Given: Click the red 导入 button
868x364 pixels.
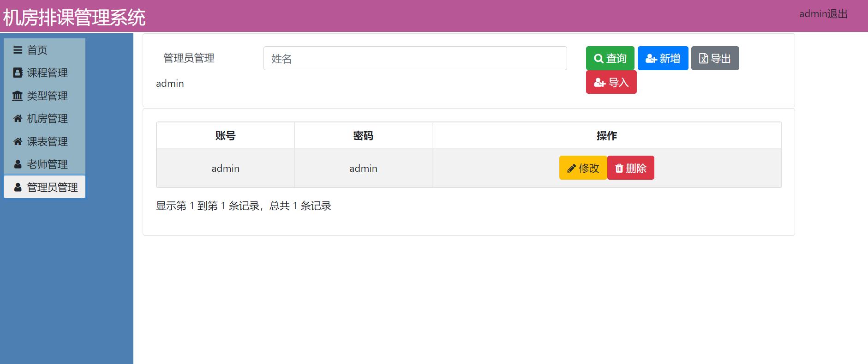Looking at the screenshot, I should [x=611, y=82].
